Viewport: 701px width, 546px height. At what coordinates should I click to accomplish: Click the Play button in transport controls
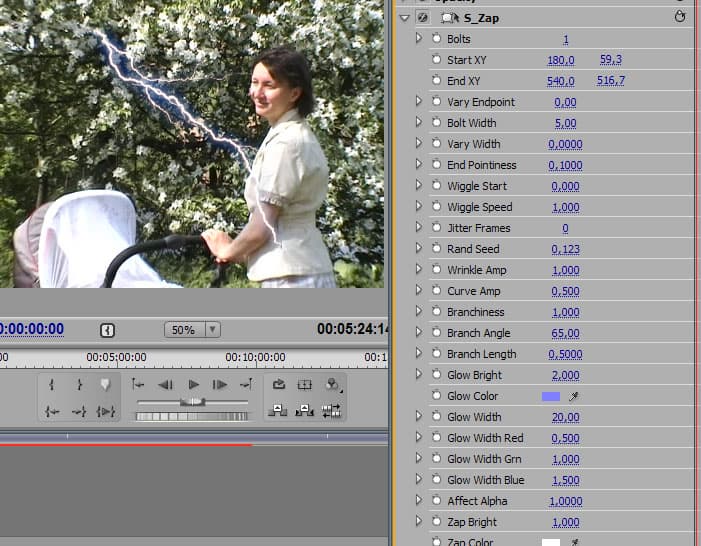point(193,385)
